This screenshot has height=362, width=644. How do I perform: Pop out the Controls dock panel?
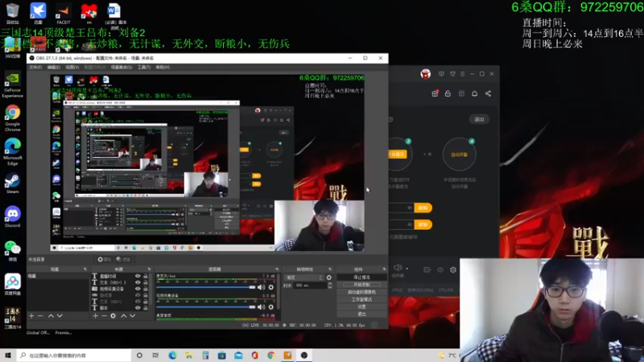[x=384, y=269]
